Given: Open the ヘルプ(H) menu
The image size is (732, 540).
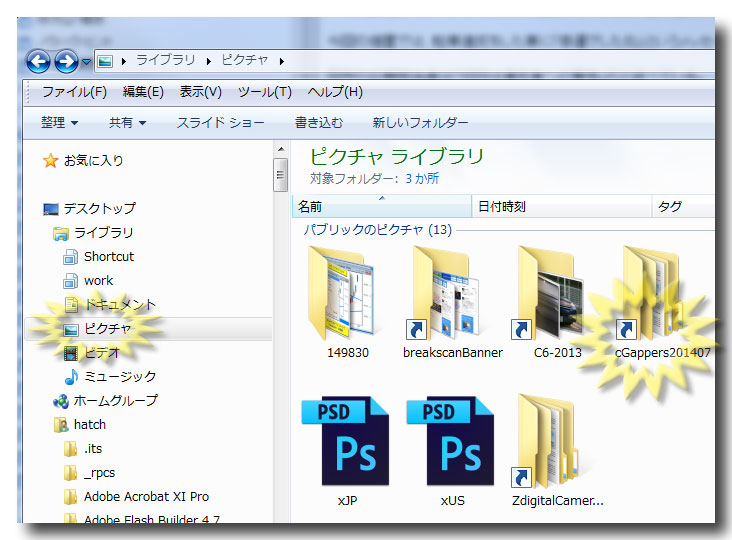Looking at the screenshot, I should [x=335, y=92].
